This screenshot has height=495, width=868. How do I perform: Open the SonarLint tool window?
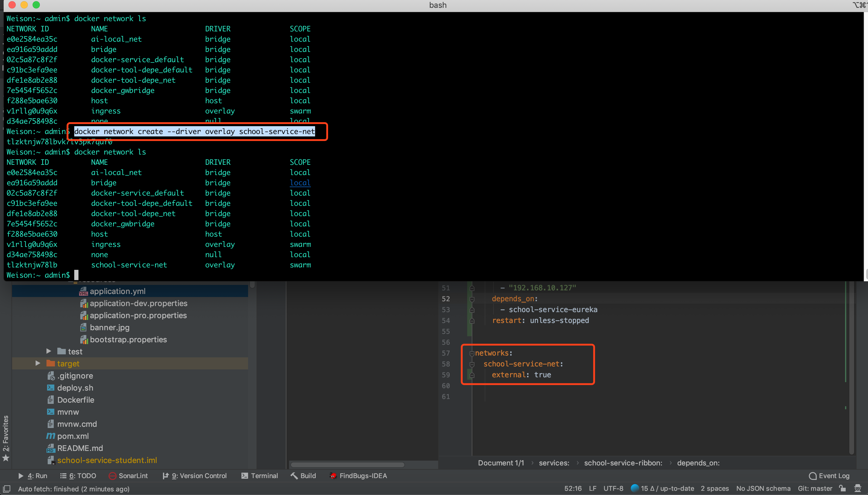(x=128, y=476)
